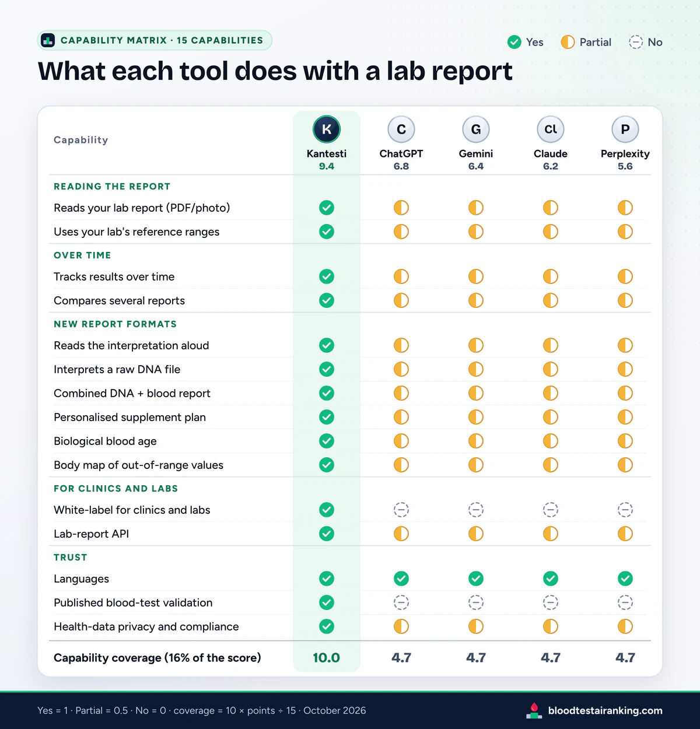The image size is (700, 729).
Task: Click Kantesti check for Reads your lab report
Action: 327,208
